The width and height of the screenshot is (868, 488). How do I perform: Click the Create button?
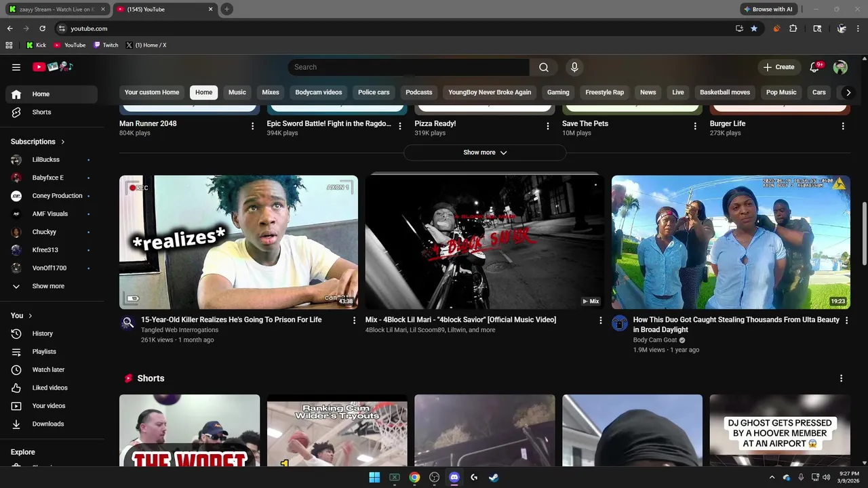pyautogui.click(x=778, y=67)
